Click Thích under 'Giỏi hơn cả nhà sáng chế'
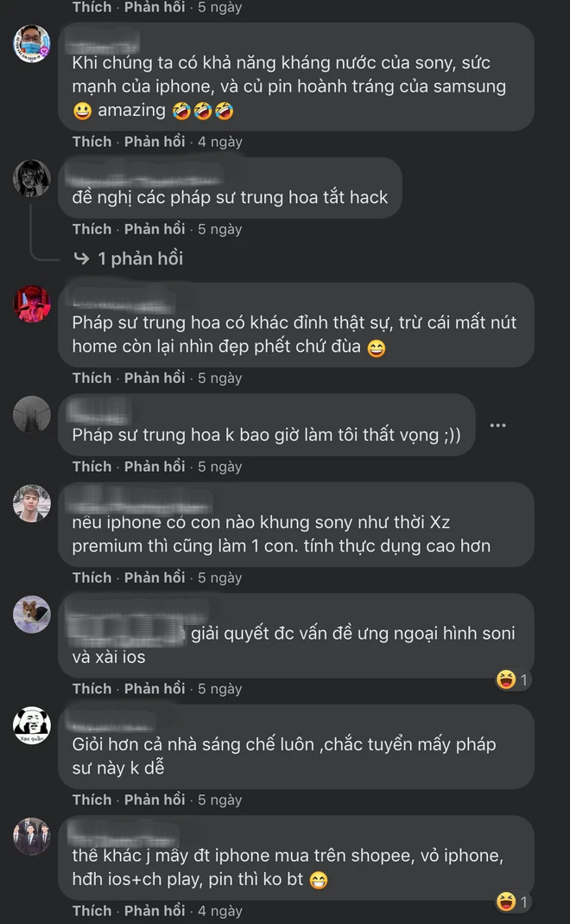570x924 pixels. click(x=92, y=800)
